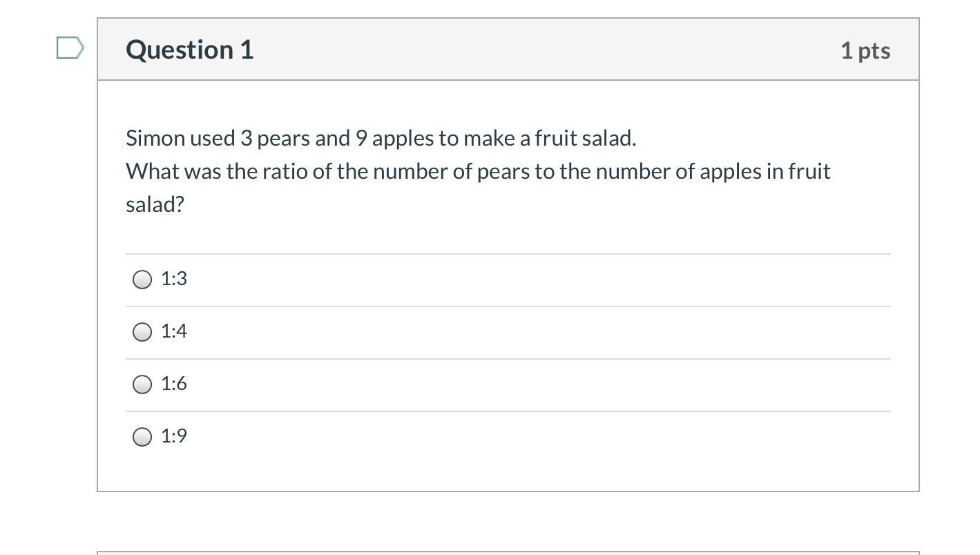Click the 1 pts label

click(x=865, y=50)
